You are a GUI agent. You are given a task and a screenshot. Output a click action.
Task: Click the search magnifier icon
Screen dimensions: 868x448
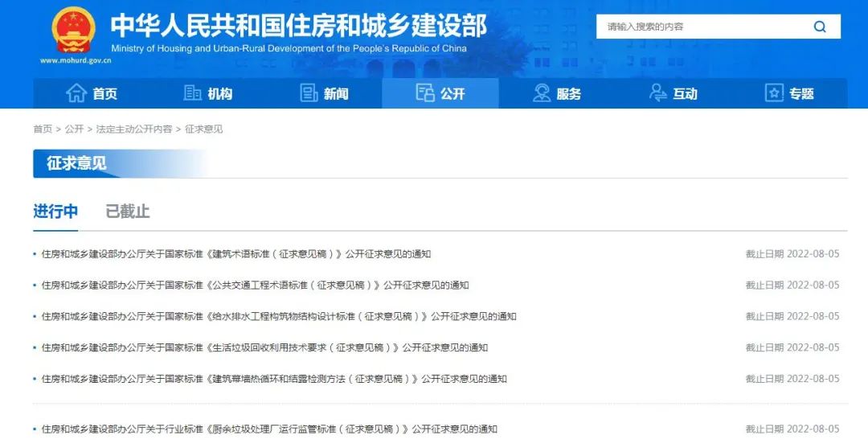(820, 27)
